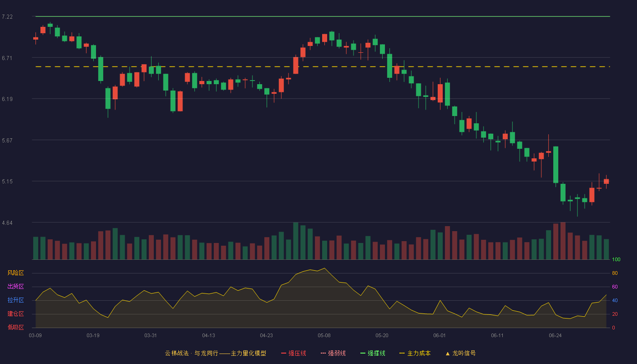Click the 5.15 price axis label
The image size is (637, 364).
7,181
